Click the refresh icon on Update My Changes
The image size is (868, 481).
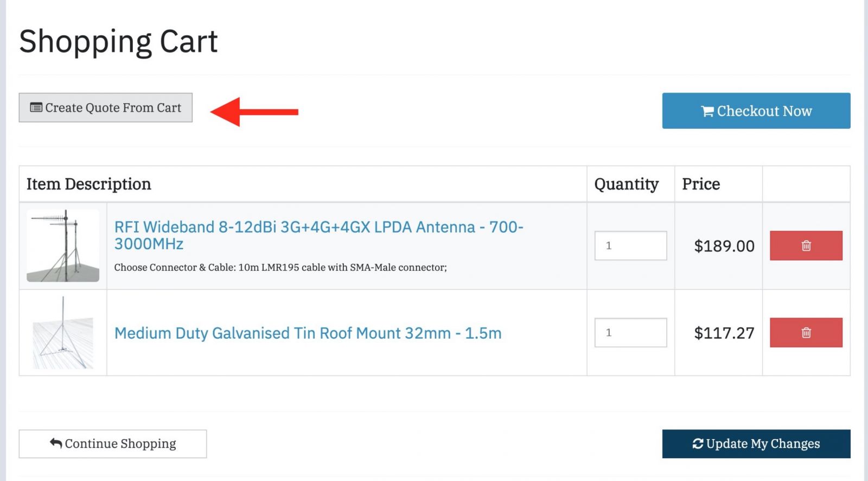click(x=698, y=444)
